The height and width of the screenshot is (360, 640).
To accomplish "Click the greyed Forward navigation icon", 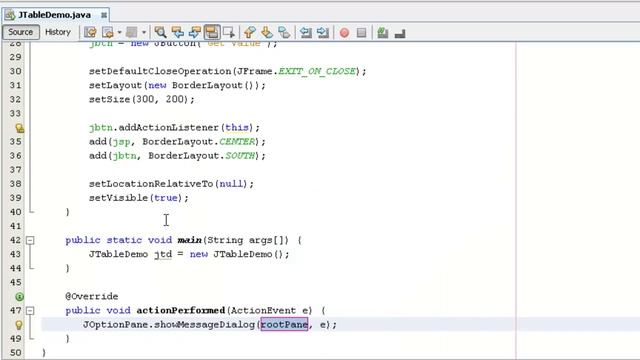I will 131,32.
